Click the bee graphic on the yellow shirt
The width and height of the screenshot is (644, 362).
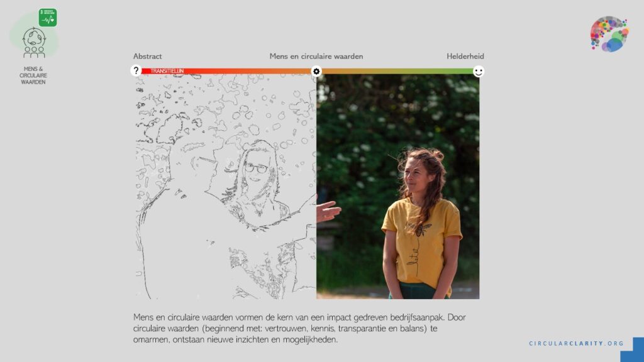pos(418,229)
